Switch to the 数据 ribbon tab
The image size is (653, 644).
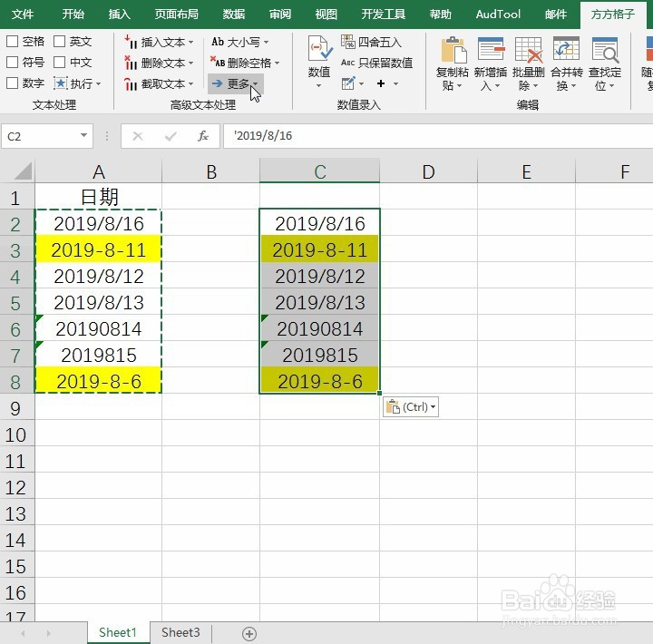pos(234,15)
